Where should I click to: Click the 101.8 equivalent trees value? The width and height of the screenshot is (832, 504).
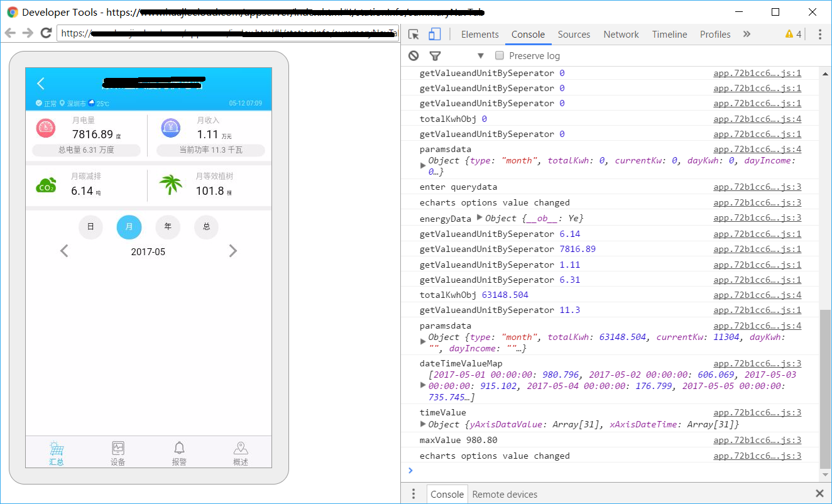(210, 190)
